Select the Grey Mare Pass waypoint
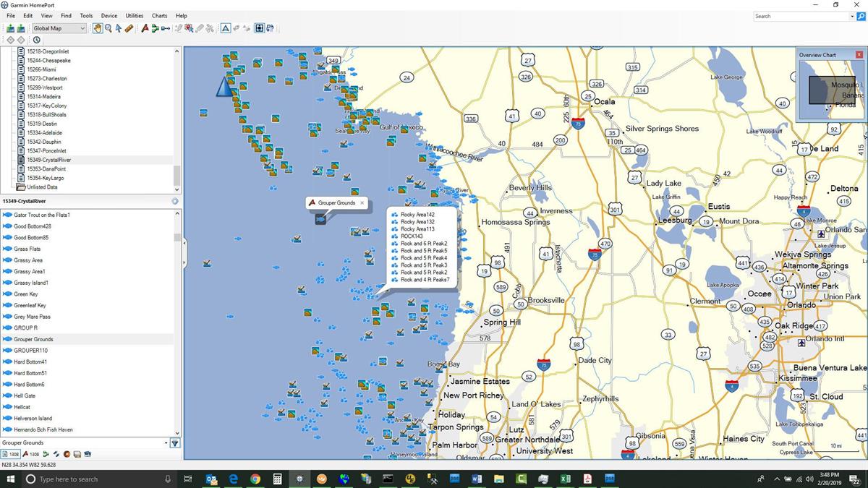 (x=32, y=317)
